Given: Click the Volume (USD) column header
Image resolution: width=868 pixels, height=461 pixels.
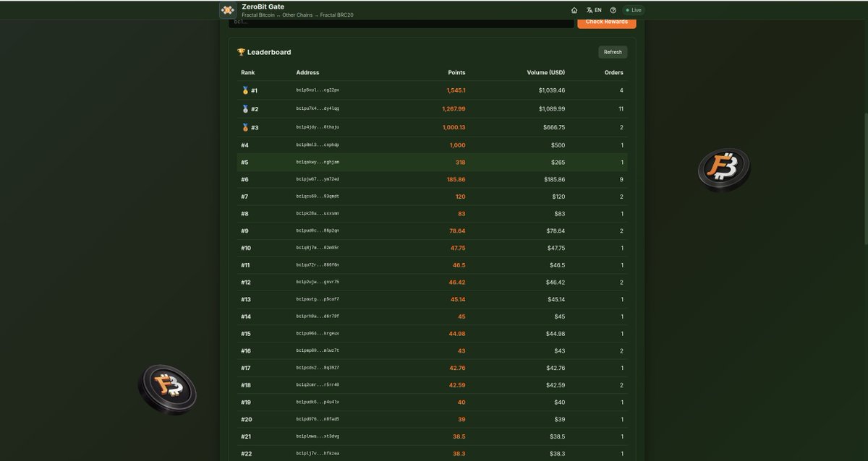Looking at the screenshot, I should (546, 72).
